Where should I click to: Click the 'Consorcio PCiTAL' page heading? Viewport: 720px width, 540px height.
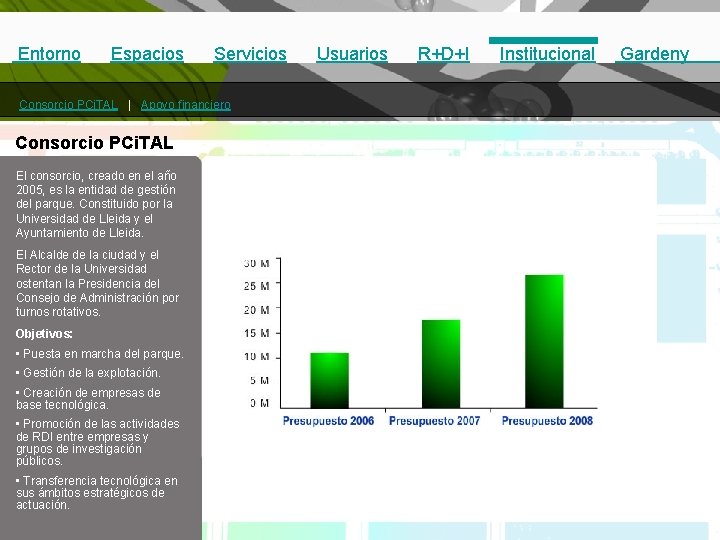pyautogui.click(x=94, y=143)
